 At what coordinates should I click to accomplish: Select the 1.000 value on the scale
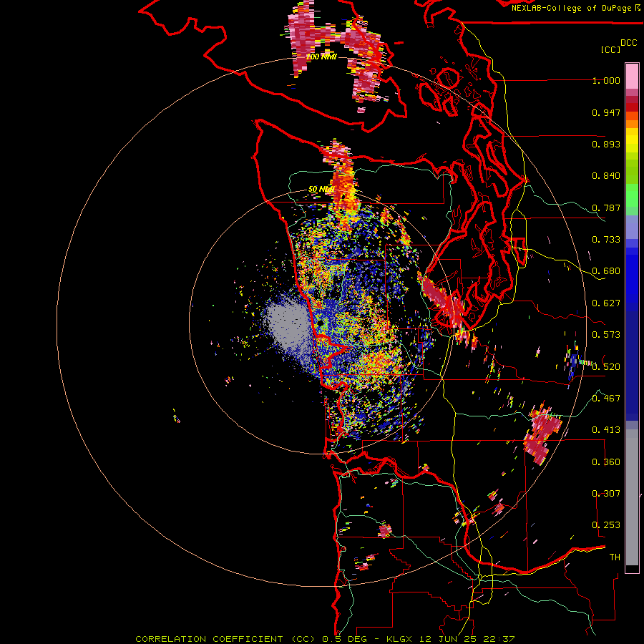[606, 80]
